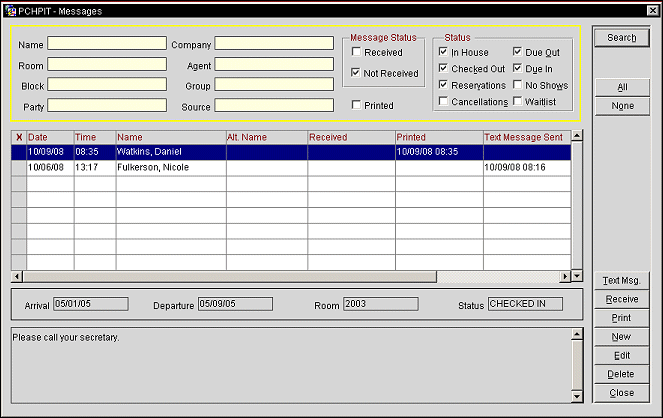Screen dimensions: 663x418
Task: Enable the Cancellations status filter
Action: (x=444, y=102)
